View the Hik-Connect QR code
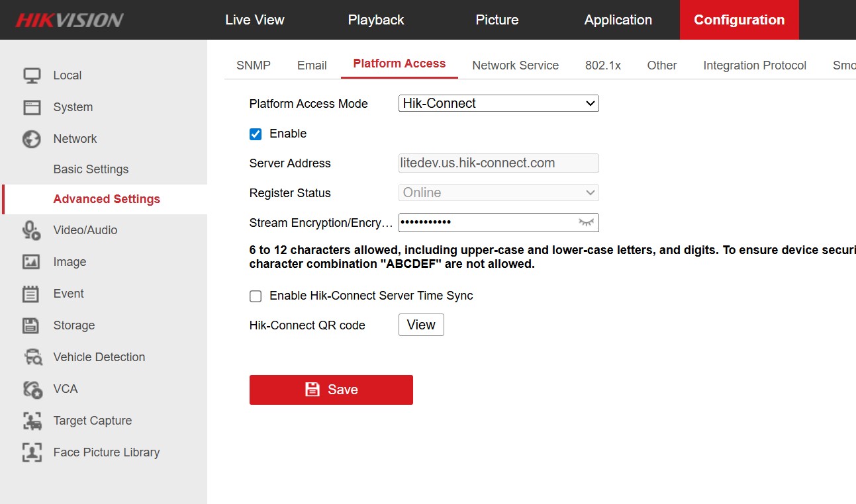The image size is (856, 504). (x=421, y=325)
